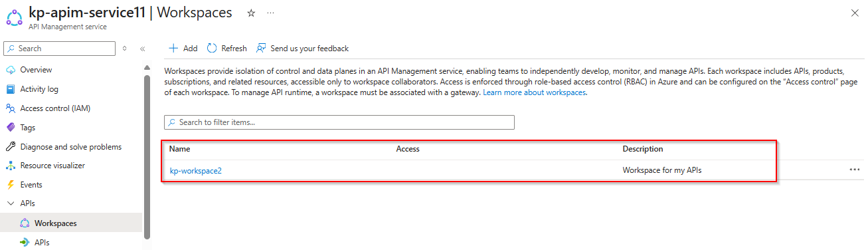Open ellipsis menu for kp-workspace2 row
This screenshot has width=868, height=250.
click(854, 170)
